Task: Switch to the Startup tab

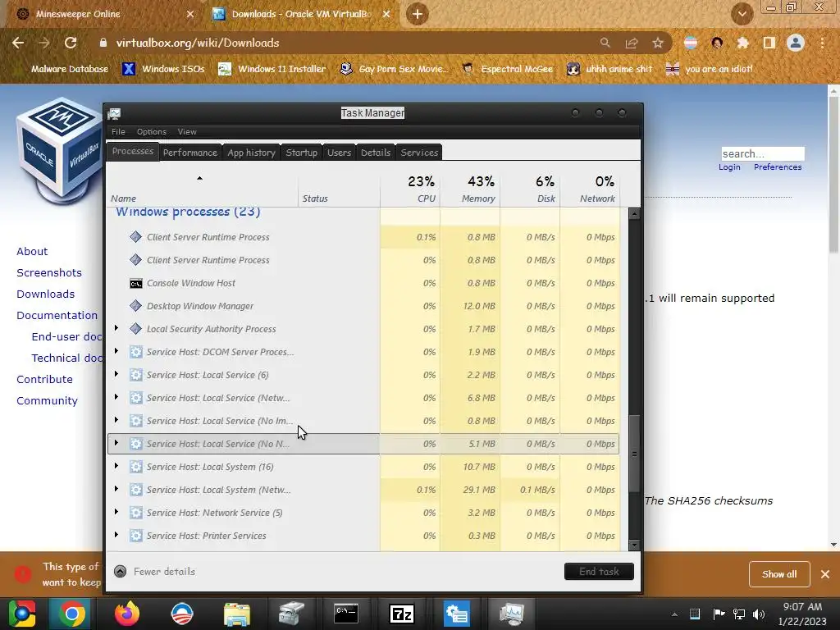Action: (302, 153)
